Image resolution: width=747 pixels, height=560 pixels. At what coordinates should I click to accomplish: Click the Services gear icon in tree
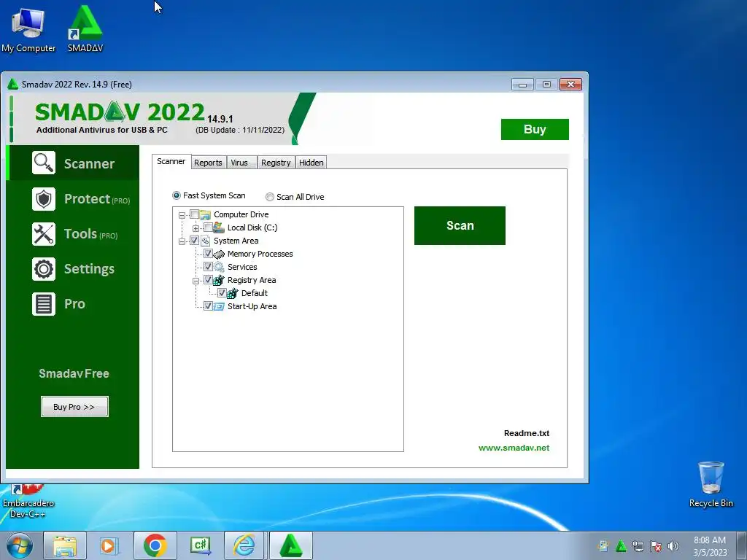219,267
